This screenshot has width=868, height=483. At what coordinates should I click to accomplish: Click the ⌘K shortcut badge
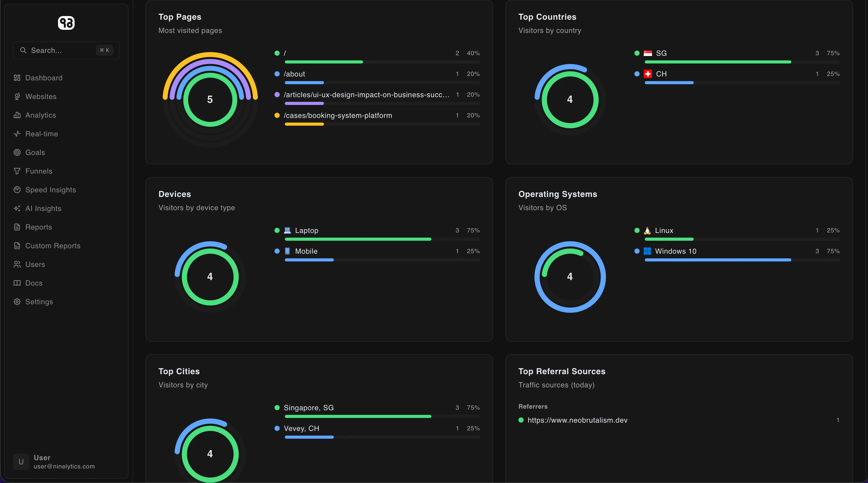104,50
